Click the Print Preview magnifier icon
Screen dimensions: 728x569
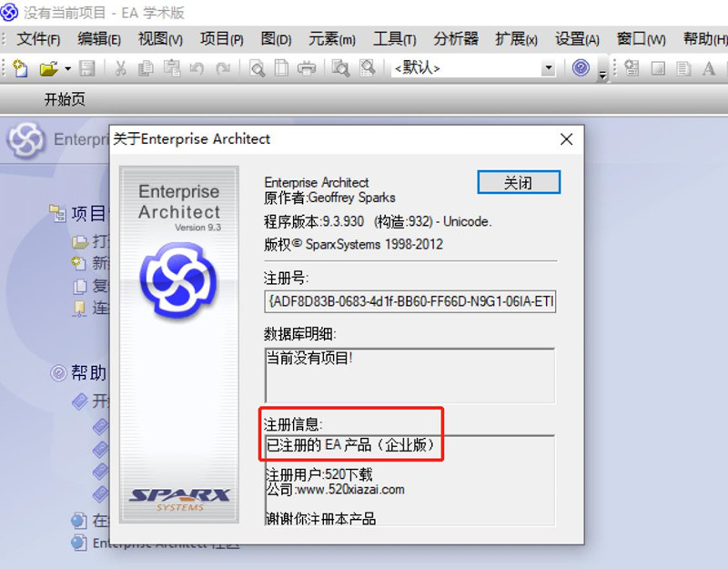pyautogui.click(x=257, y=68)
